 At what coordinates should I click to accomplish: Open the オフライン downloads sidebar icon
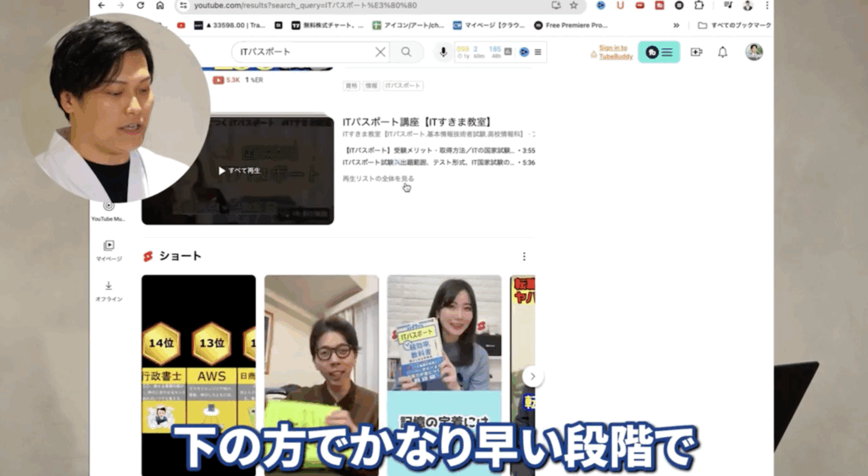tap(108, 290)
